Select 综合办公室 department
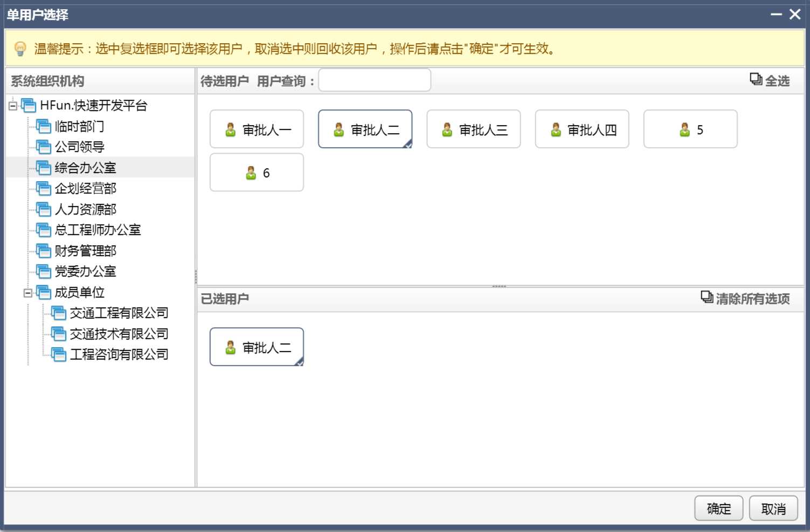810x532 pixels. [x=85, y=168]
